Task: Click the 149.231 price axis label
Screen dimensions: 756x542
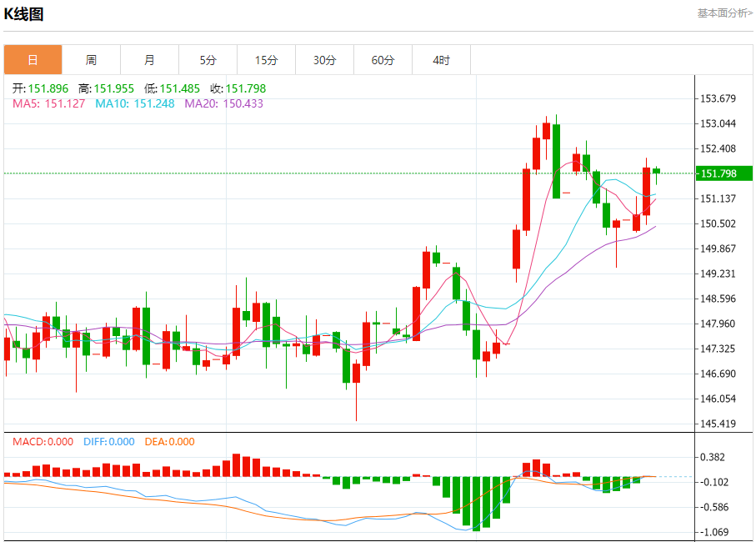Action: coord(718,274)
